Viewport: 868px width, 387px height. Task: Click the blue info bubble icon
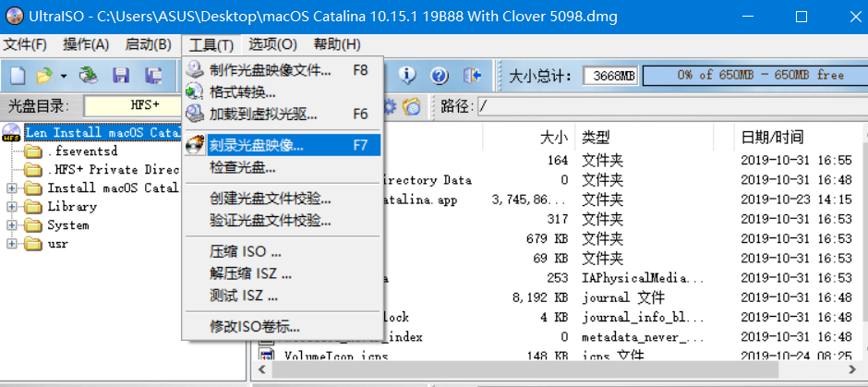407,75
